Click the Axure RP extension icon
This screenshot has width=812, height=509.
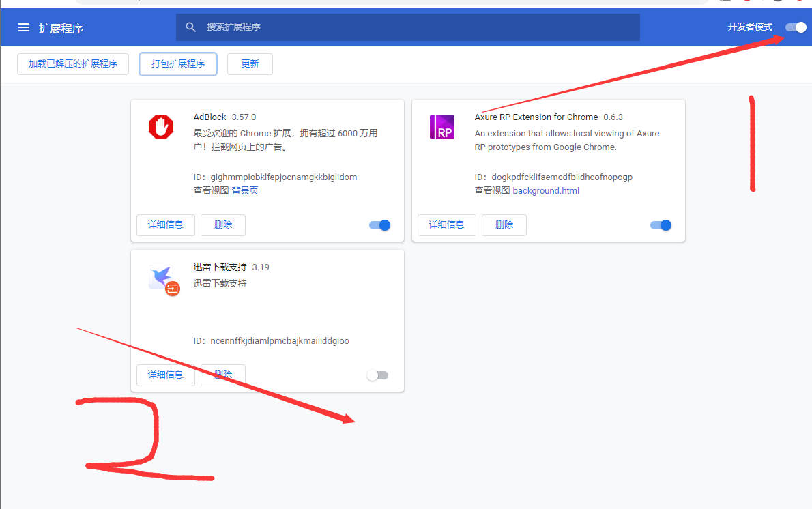[x=442, y=127]
